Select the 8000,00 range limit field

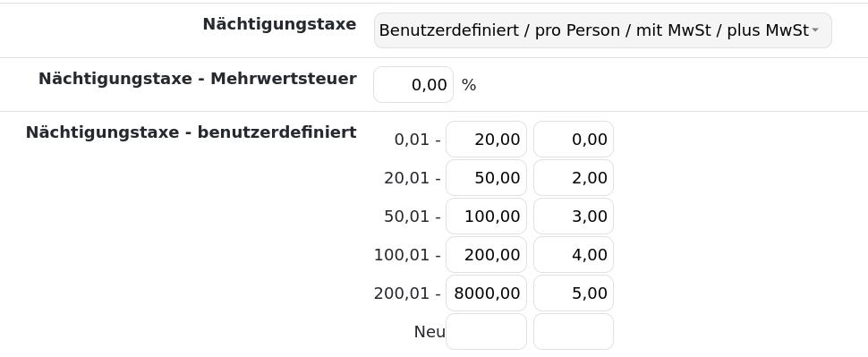486,293
